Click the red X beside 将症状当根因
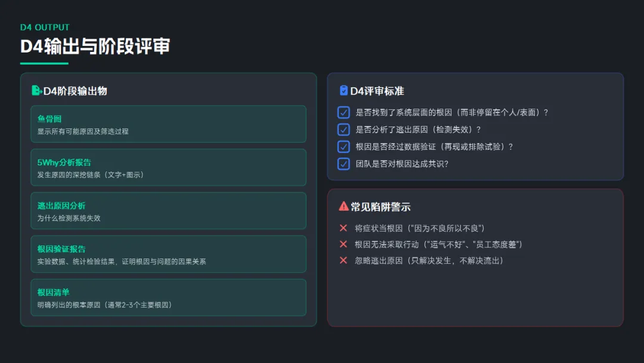Viewport: 644px width, 363px height. pyautogui.click(x=343, y=228)
